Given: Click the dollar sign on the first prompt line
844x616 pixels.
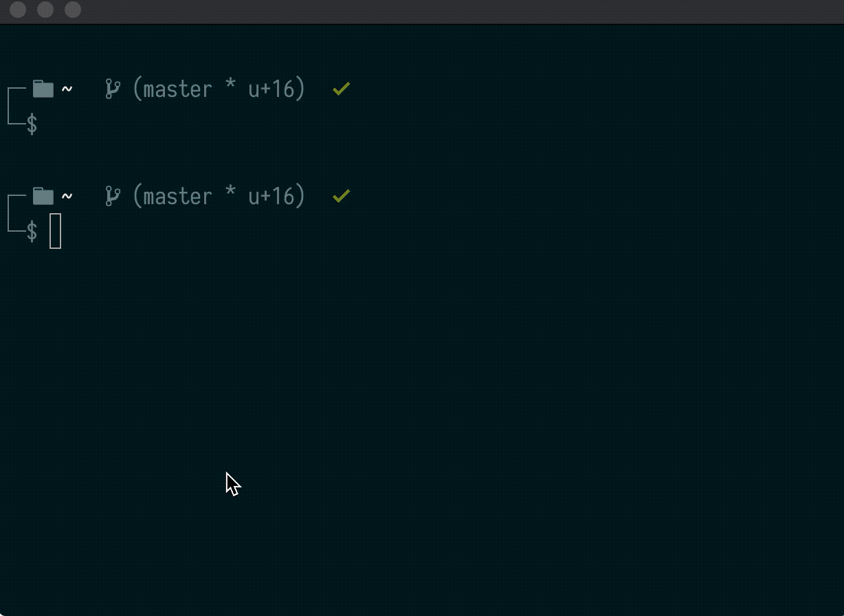Looking at the screenshot, I should coord(32,125).
